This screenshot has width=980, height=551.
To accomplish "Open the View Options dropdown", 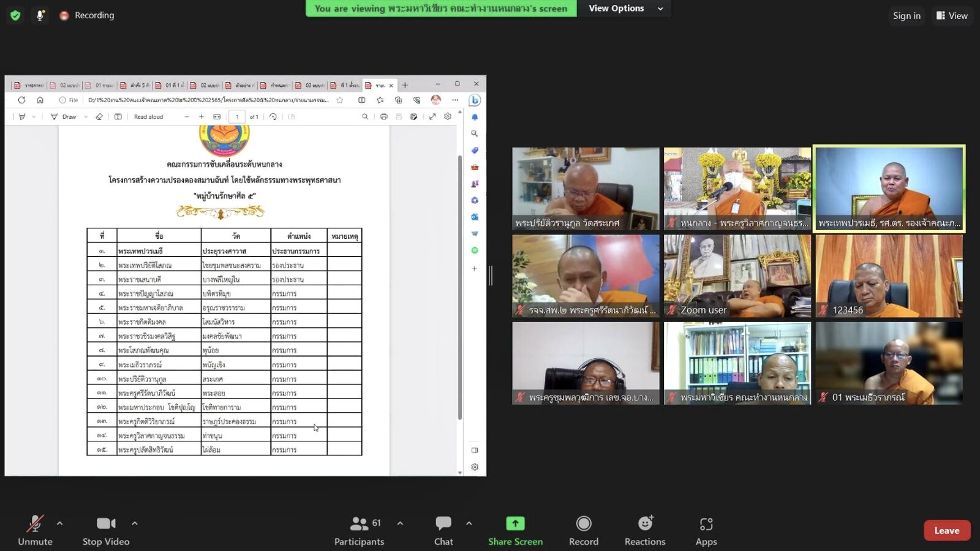I will point(625,9).
